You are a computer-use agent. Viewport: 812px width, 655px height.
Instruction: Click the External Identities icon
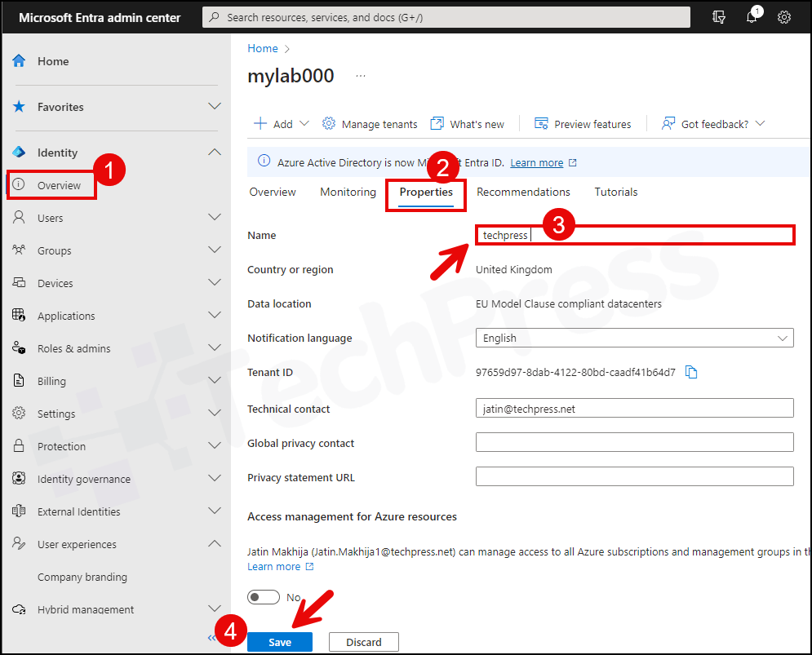tap(19, 511)
